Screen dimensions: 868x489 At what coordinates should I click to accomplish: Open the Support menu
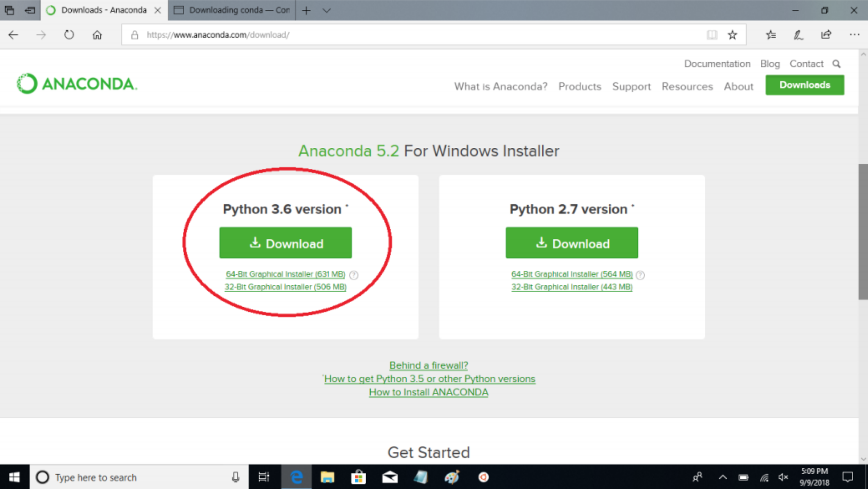(631, 87)
